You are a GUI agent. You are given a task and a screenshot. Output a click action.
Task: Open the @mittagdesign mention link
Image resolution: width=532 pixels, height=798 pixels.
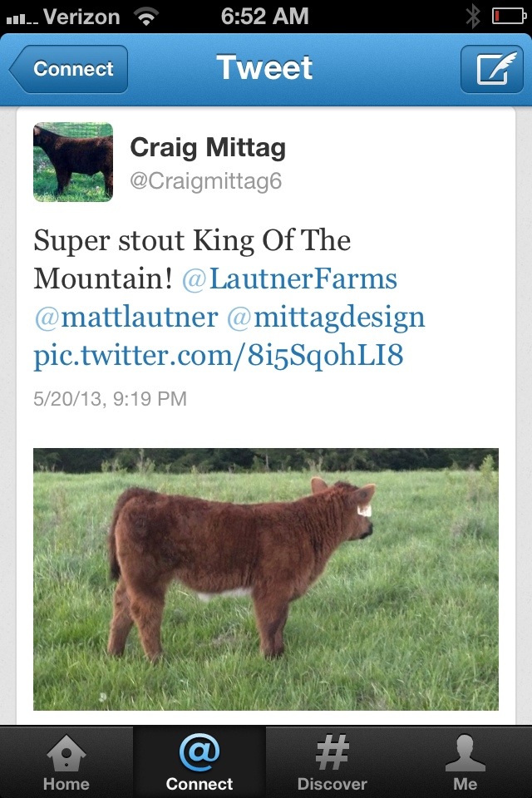326,318
